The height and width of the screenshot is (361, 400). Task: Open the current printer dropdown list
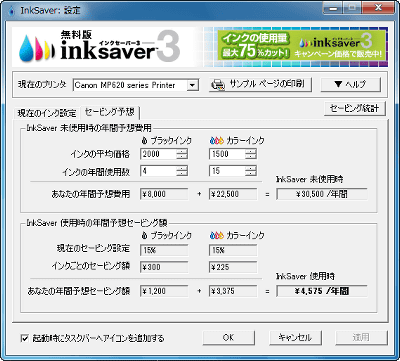tap(192, 85)
